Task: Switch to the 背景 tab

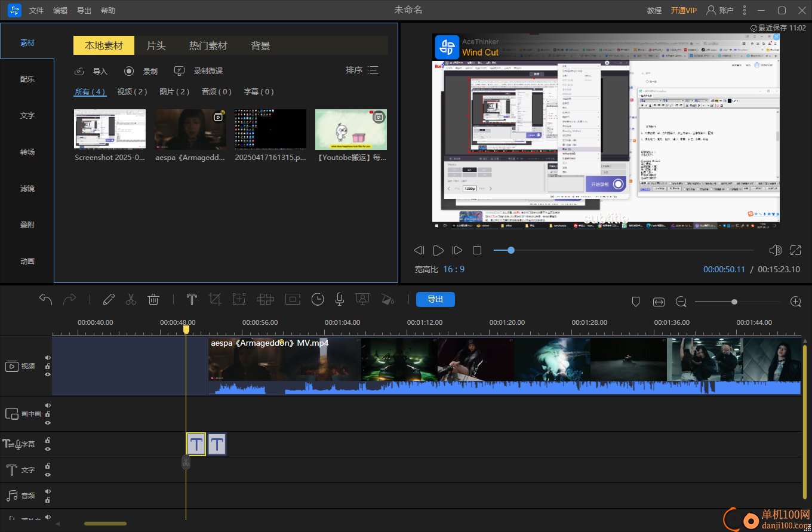Action: 261,45
